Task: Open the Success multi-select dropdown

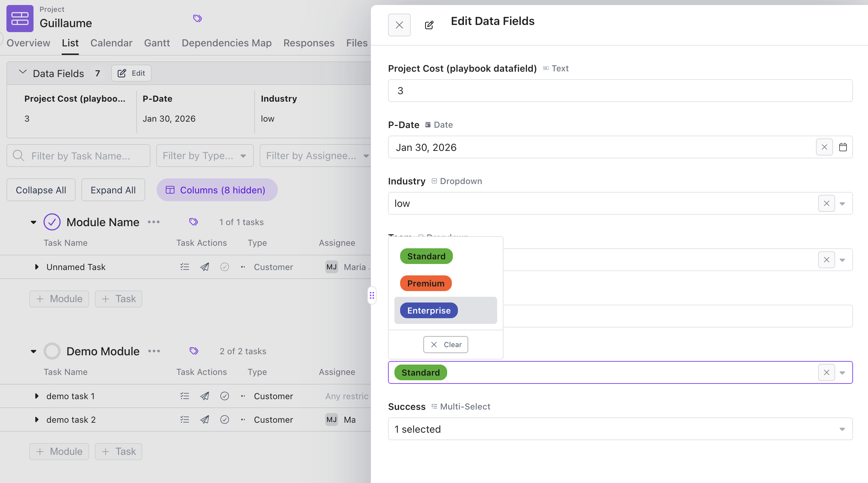Action: (x=620, y=429)
